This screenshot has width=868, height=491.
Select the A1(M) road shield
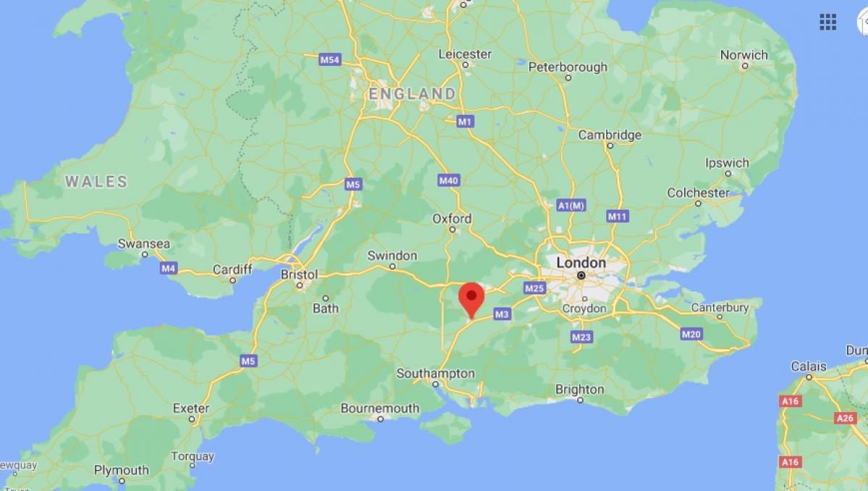tap(571, 206)
